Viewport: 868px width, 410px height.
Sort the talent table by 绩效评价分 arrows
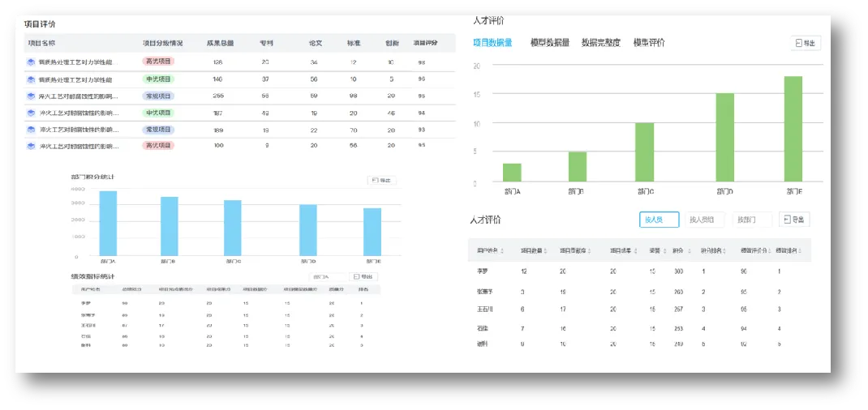click(x=770, y=251)
